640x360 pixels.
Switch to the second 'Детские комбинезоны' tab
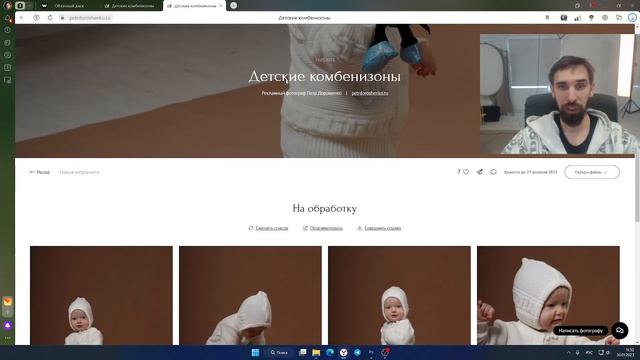point(130,6)
